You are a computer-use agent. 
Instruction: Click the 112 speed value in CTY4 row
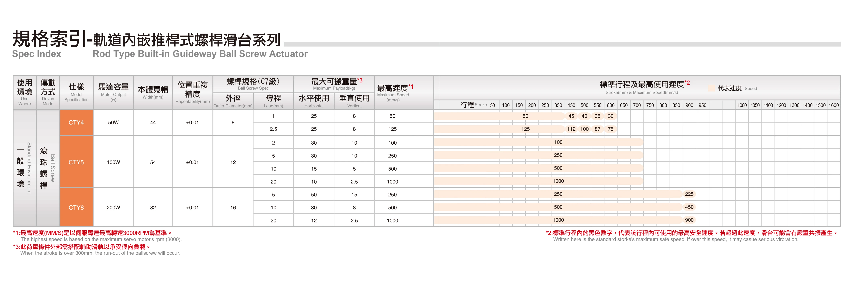pyautogui.click(x=571, y=129)
